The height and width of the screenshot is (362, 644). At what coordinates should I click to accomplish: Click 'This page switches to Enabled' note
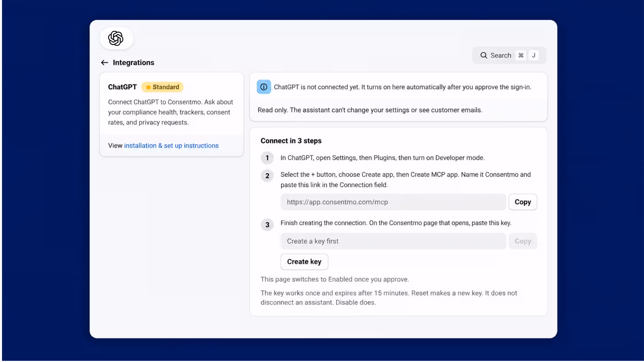(x=335, y=279)
